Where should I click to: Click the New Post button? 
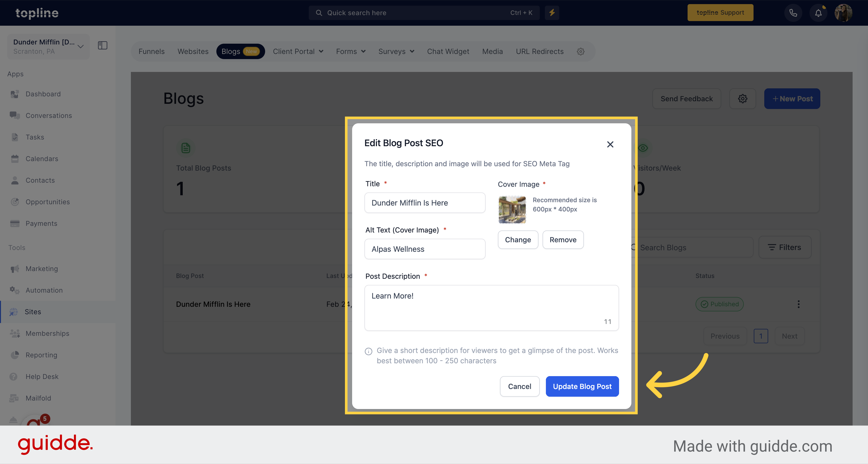(792, 99)
